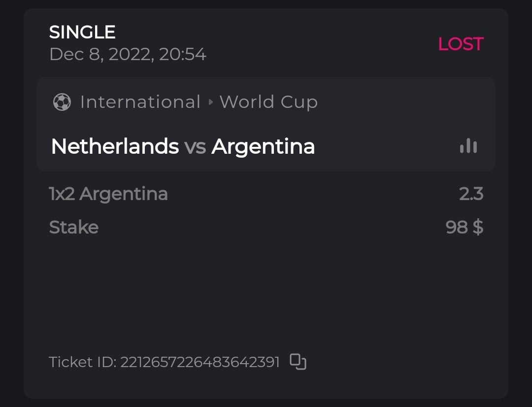Click the 2.3 odds value
The image size is (532, 407).
coord(471,194)
